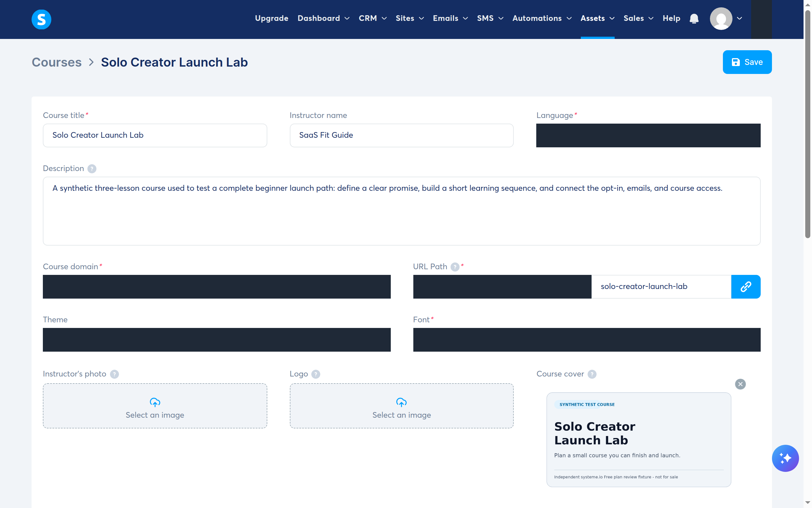
Task: Upload a Logo image
Action: point(402,406)
